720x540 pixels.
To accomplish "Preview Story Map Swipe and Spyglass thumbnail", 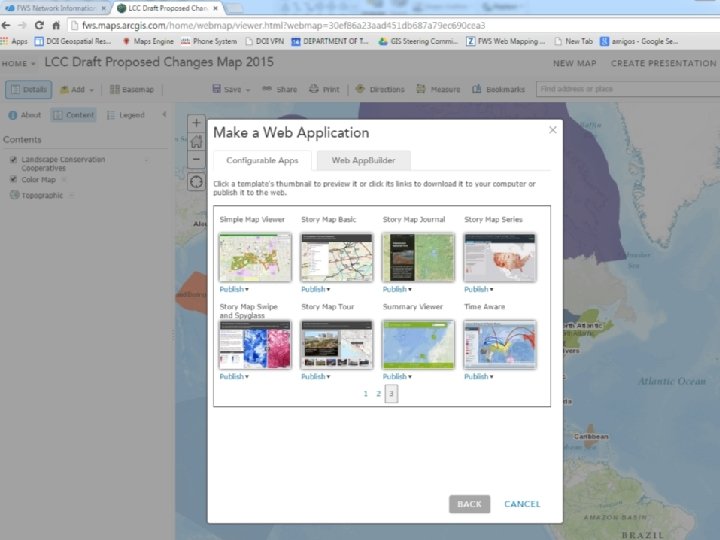I will pos(255,344).
